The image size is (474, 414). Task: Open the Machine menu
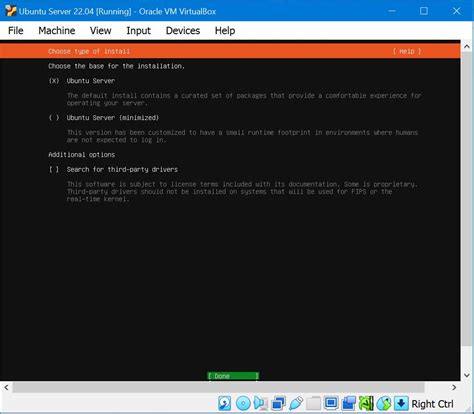[57, 31]
